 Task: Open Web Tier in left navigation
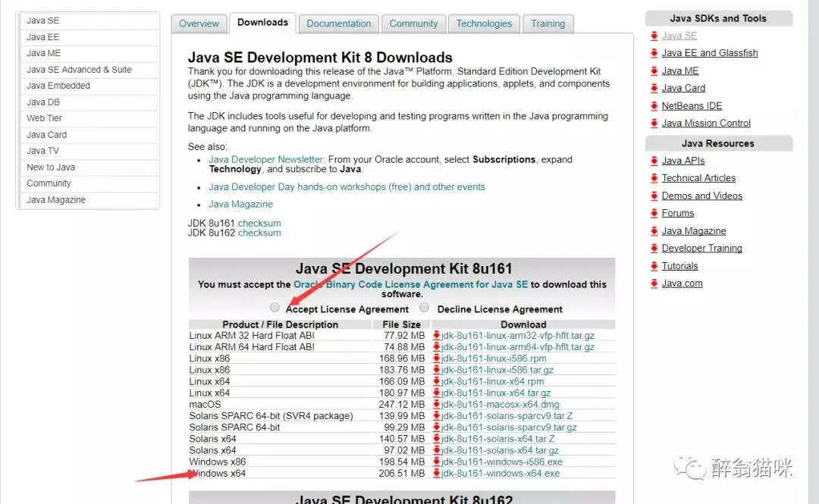tap(89, 118)
